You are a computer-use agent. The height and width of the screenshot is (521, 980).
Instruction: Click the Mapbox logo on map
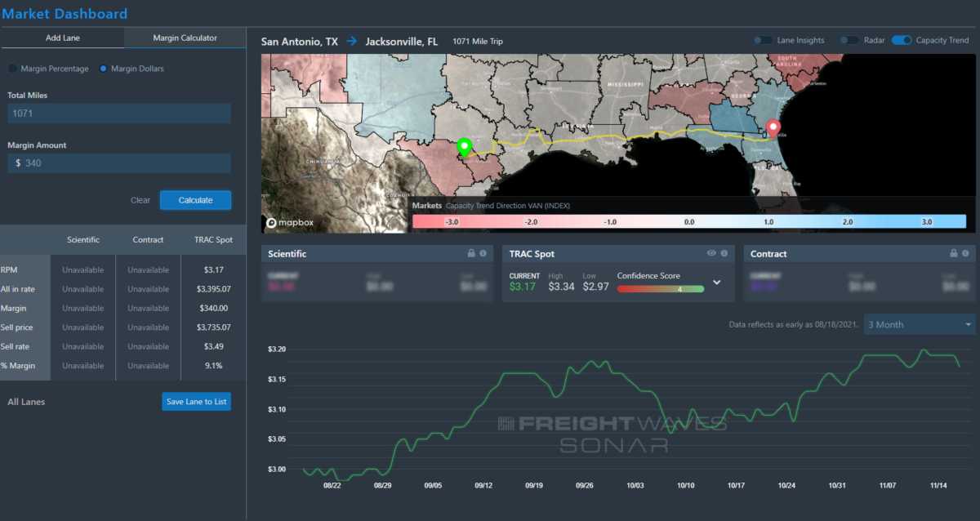[x=290, y=222]
